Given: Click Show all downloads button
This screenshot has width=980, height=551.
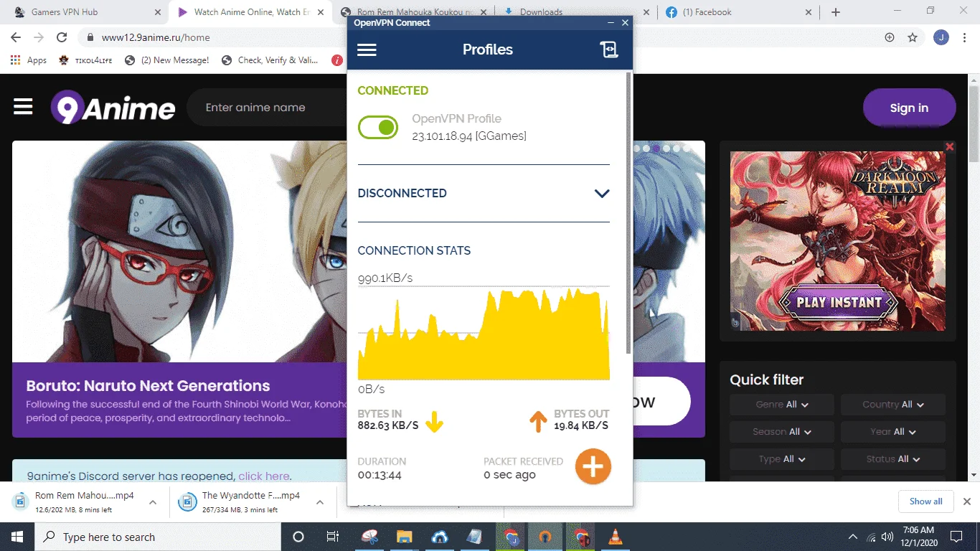Looking at the screenshot, I should coord(925,501).
